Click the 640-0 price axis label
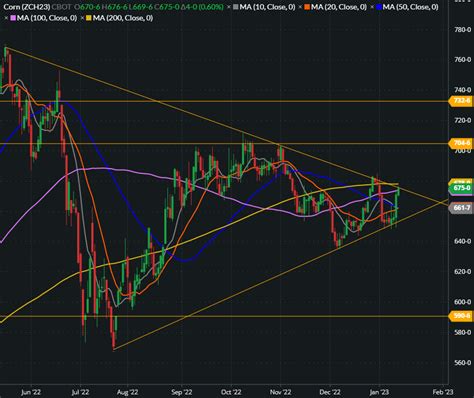 coord(463,241)
